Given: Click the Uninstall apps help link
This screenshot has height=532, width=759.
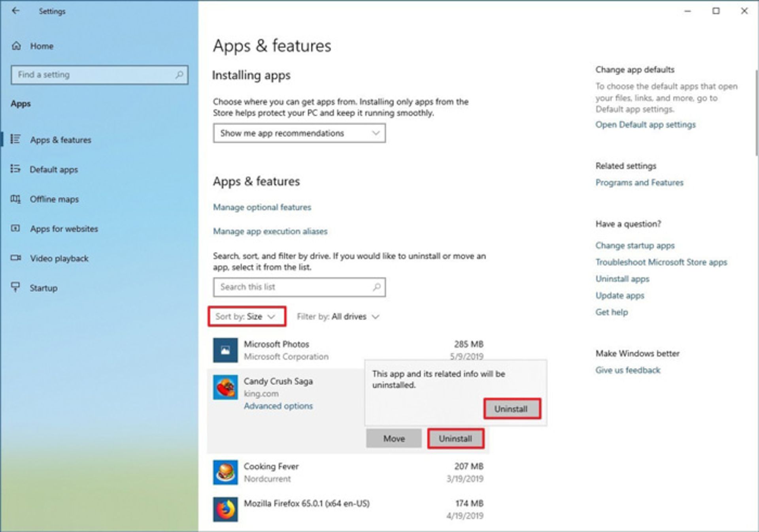Looking at the screenshot, I should pyautogui.click(x=622, y=279).
